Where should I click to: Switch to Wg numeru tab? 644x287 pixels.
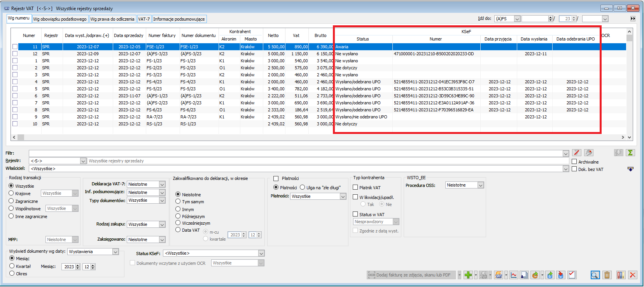click(19, 18)
